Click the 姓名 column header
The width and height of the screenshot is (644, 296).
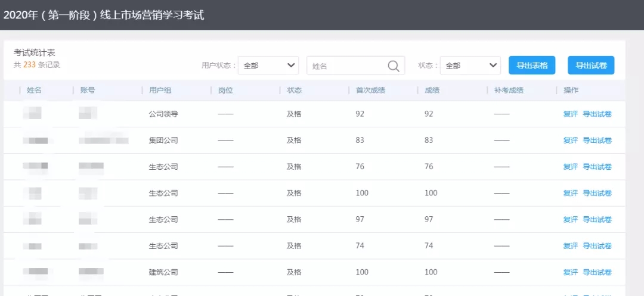click(34, 91)
